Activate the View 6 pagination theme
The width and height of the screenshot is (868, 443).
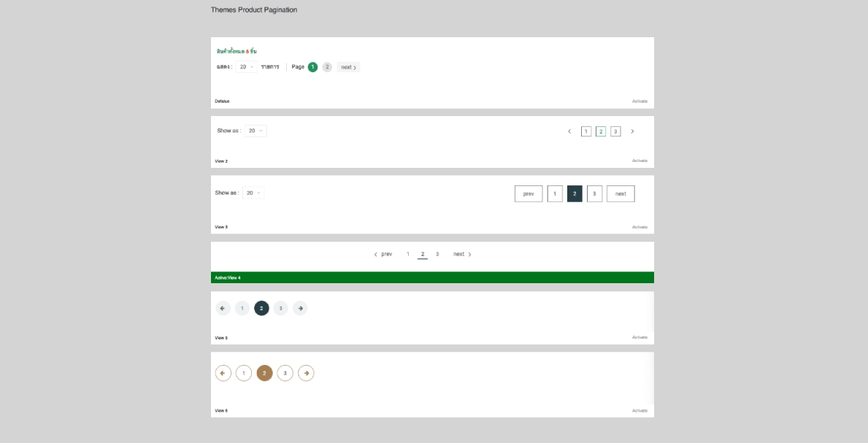point(640,411)
